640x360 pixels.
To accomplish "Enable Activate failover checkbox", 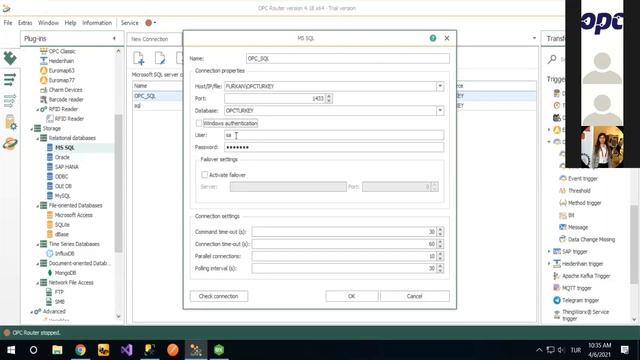I will [x=204, y=175].
